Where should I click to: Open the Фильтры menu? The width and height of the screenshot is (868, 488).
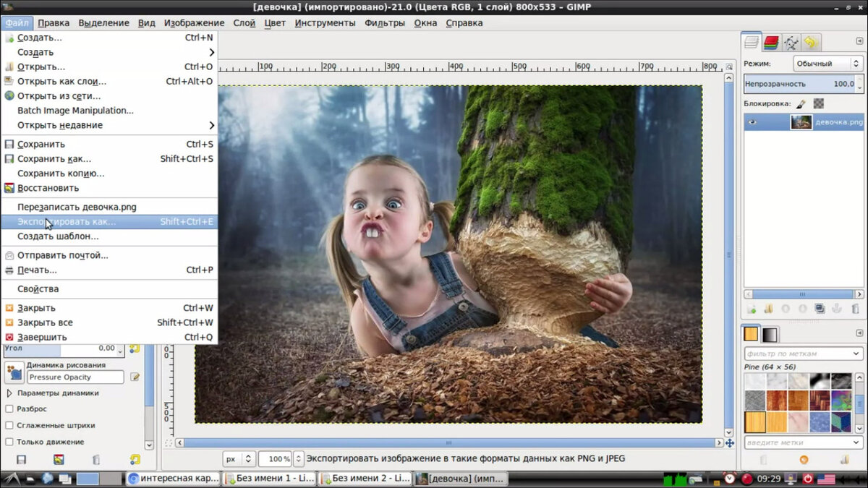pyautogui.click(x=384, y=22)
